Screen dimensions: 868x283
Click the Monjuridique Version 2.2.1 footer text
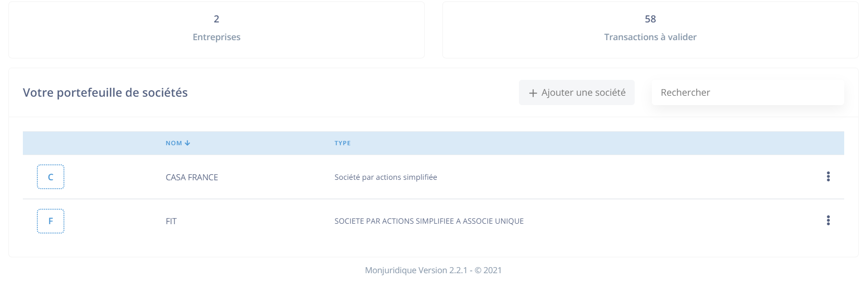pyautogui.click(x=433, y=270)
